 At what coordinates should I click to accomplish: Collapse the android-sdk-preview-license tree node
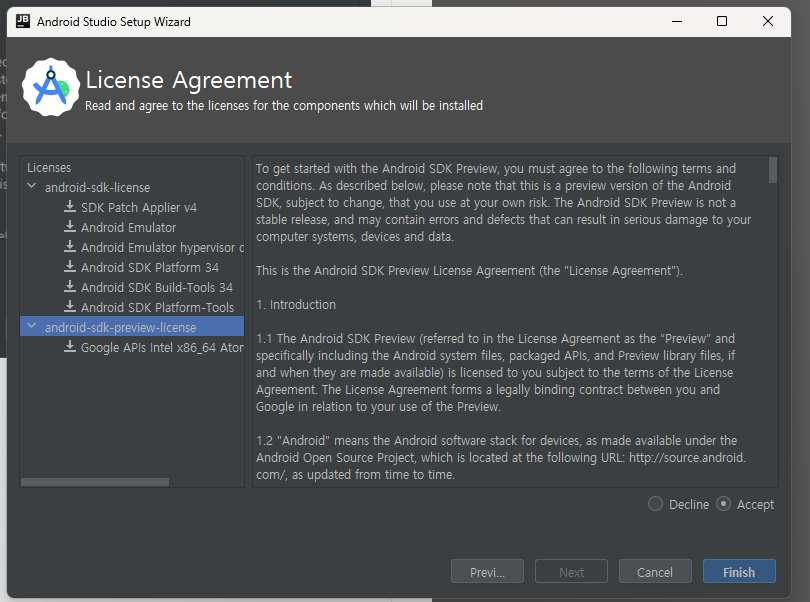tap(32, 326)
